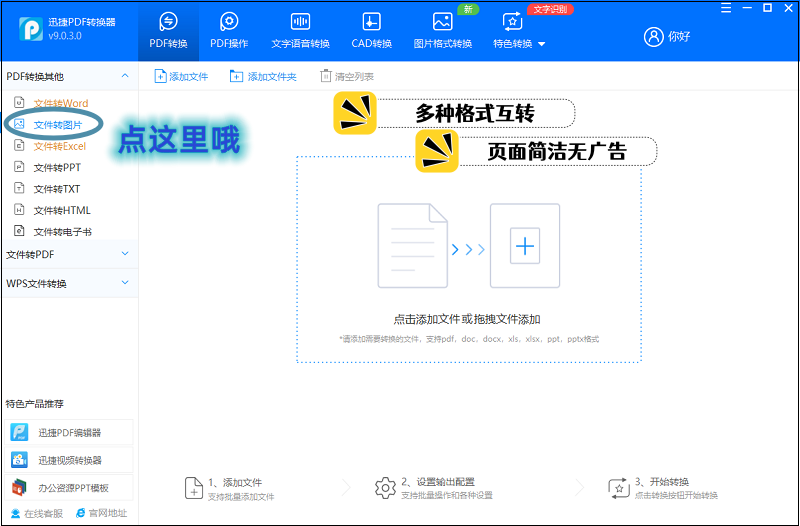This screenshot has height=526, width=800.
Task: Select the CAD转换 tab
Action: [x=371, y=31]
